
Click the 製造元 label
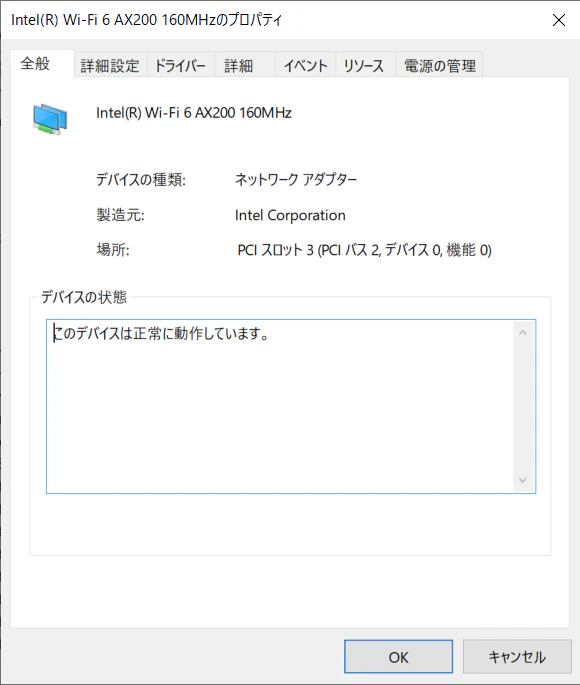pyautogui.click(x=120, y=215)
